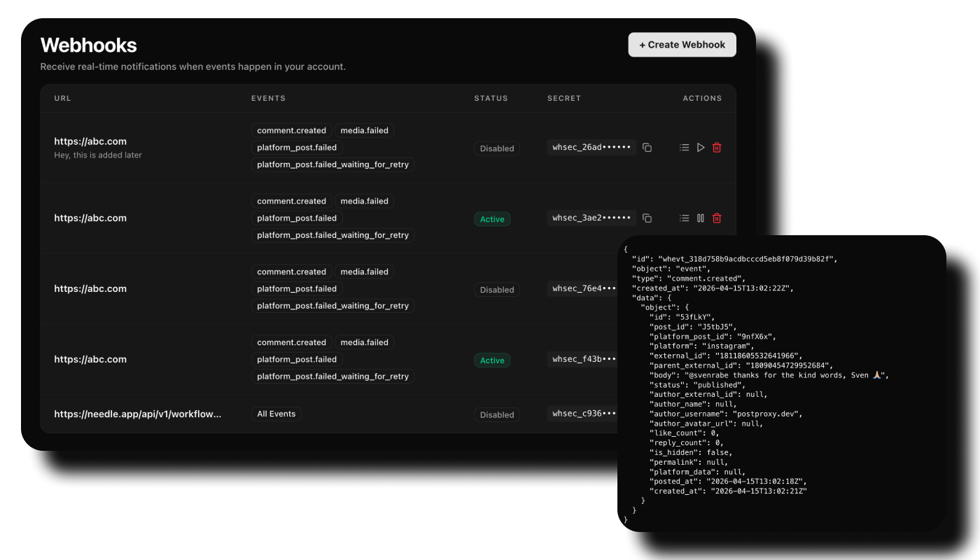This screenshot has width=980, height=560.
Task: Click the SECRET column header
Action: coord(564,99)
